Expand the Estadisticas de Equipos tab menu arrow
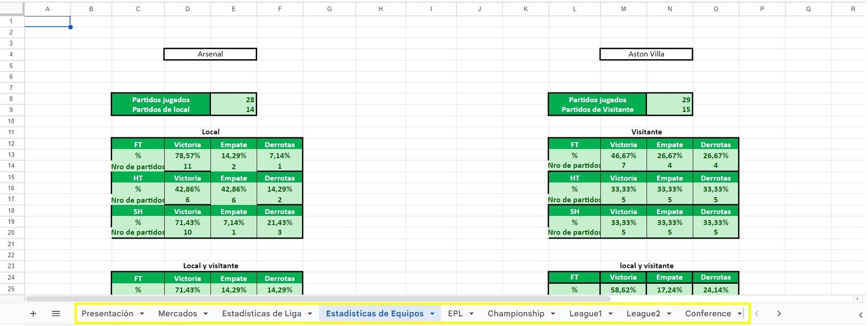Viewport: 868px width, 326px height. [x=432, y=314]
